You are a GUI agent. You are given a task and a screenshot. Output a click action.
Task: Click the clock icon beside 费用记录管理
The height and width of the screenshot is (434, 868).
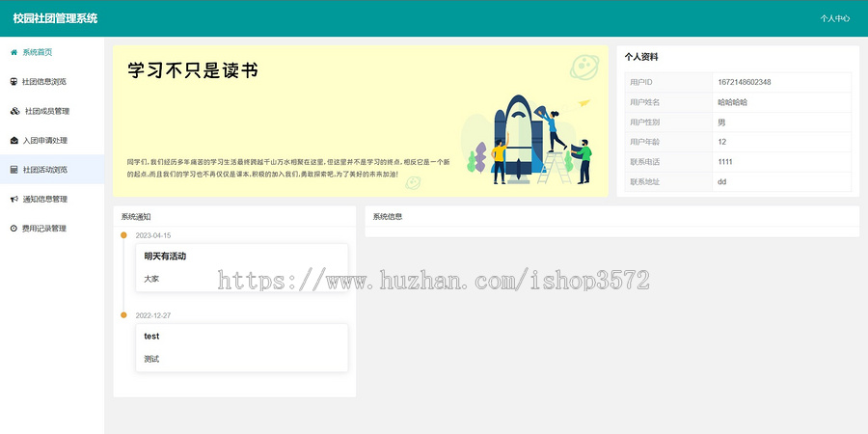tap(14, 229)
